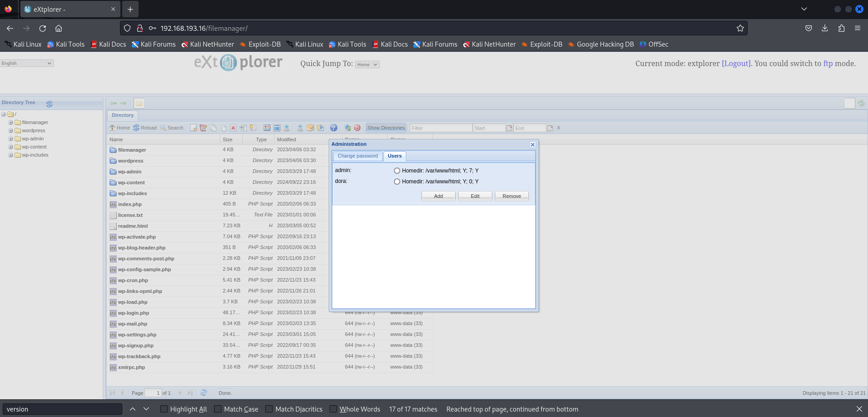Click the Delete red X toolbar icon

[x=233, y=128]
